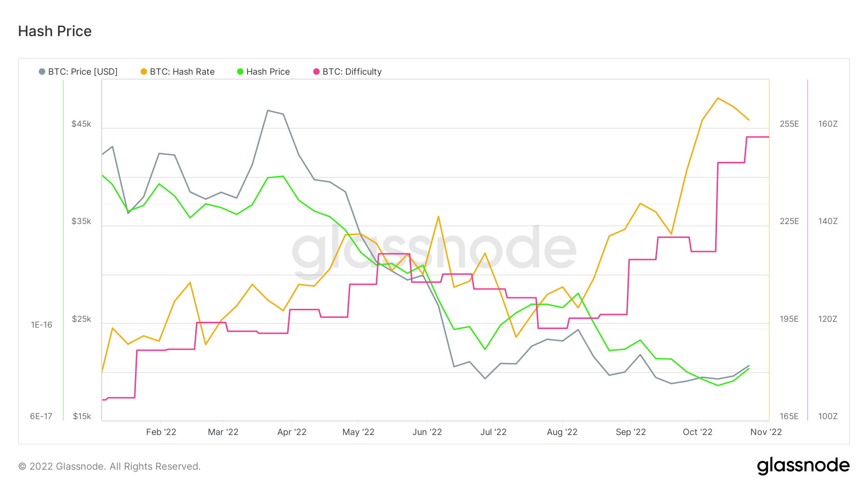This screenshot has height=488, width=868.
Task: Click the 160Z difficulty axis label
Action: (x=828, y=124)
